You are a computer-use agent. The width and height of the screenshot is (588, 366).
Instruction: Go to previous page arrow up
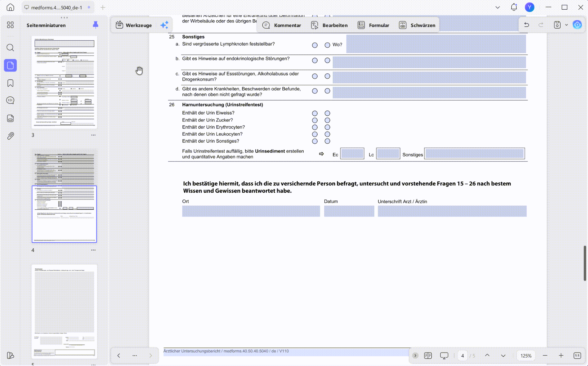pos(487,355)
